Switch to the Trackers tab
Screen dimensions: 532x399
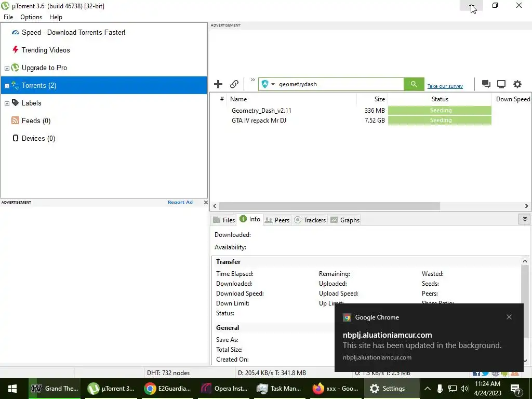coord(310,220)
